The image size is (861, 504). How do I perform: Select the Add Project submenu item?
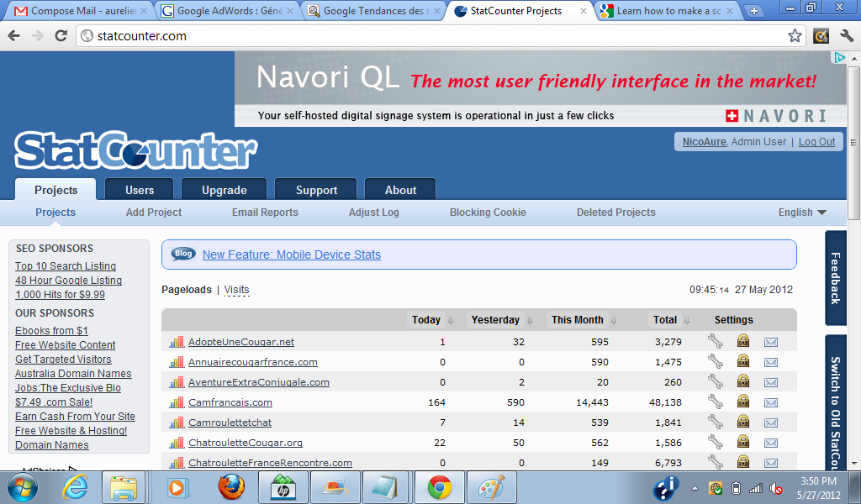point(154,213)
